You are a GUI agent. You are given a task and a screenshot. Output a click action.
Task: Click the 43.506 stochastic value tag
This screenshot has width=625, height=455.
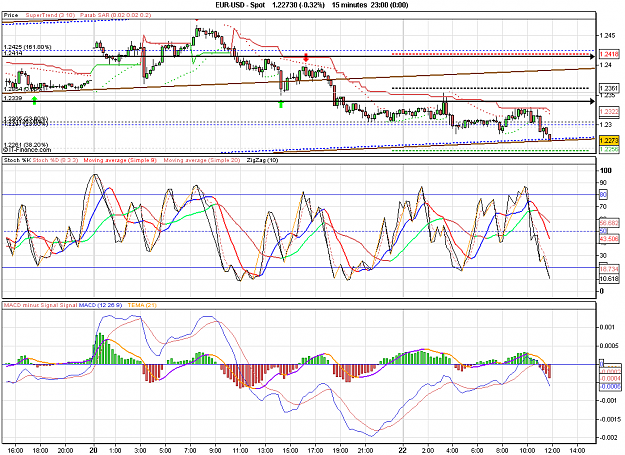(x=609, y=238)
